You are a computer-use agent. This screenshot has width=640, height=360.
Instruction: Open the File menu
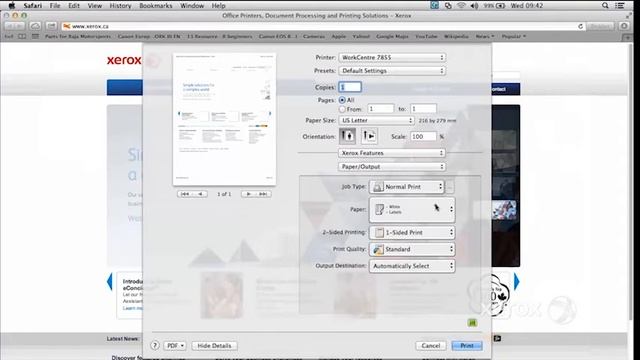click(55, 6)
